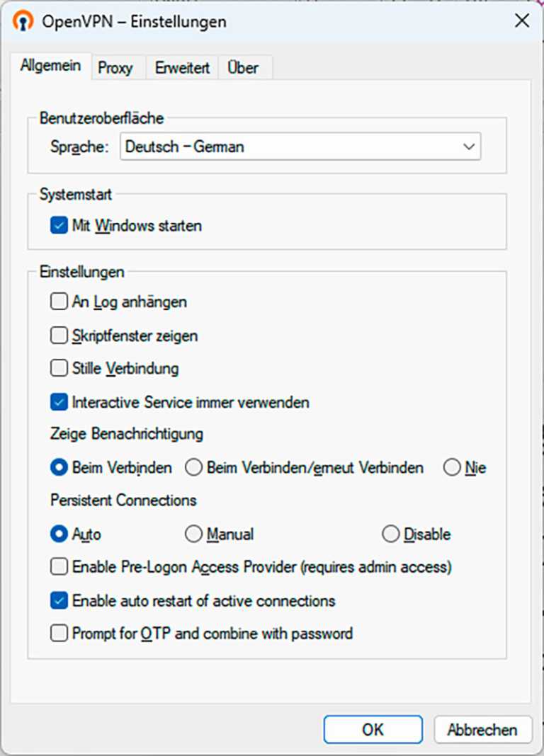This screenshot has height=756, width=544.
Task: Set notifications to 'Nie'
Action: [x=451, y=467]
